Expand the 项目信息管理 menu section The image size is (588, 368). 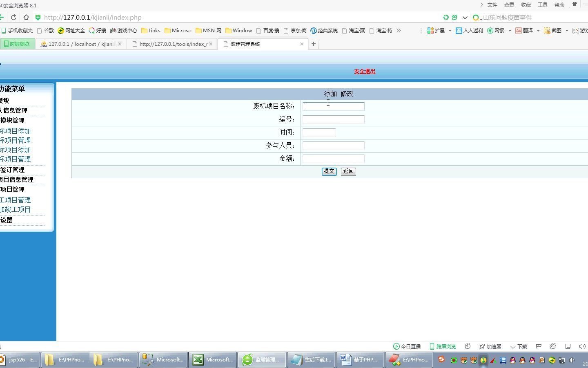tap(17, 180)
